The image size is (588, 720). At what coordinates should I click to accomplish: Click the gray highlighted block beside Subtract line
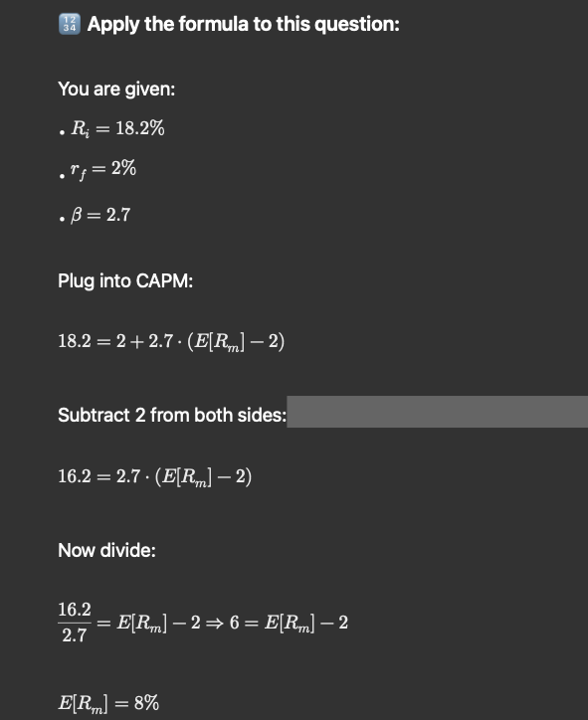[438, 412]
